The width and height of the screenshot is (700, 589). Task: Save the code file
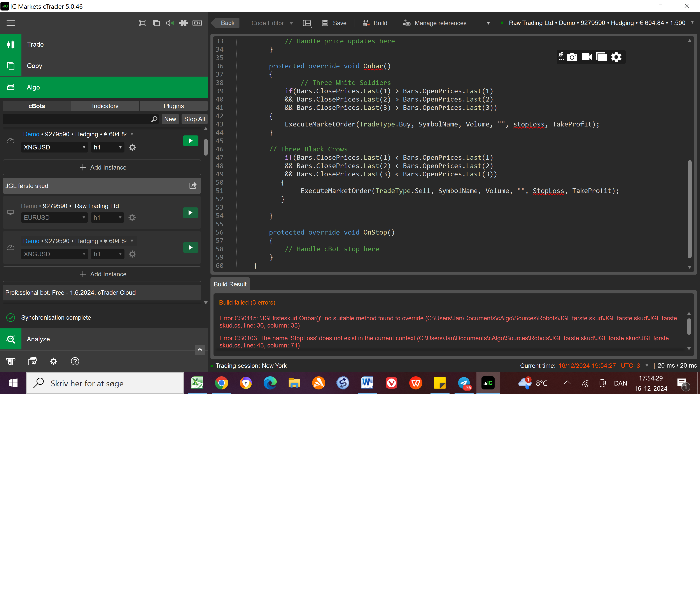[x=334, y=23]
